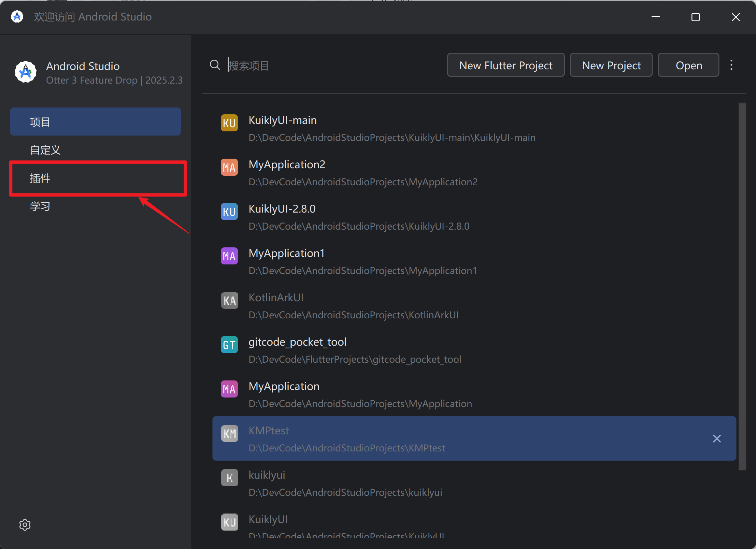Click the gray KA icon for KotlinArkUI
The image size is (756, 549).
(x=229, y=301)
